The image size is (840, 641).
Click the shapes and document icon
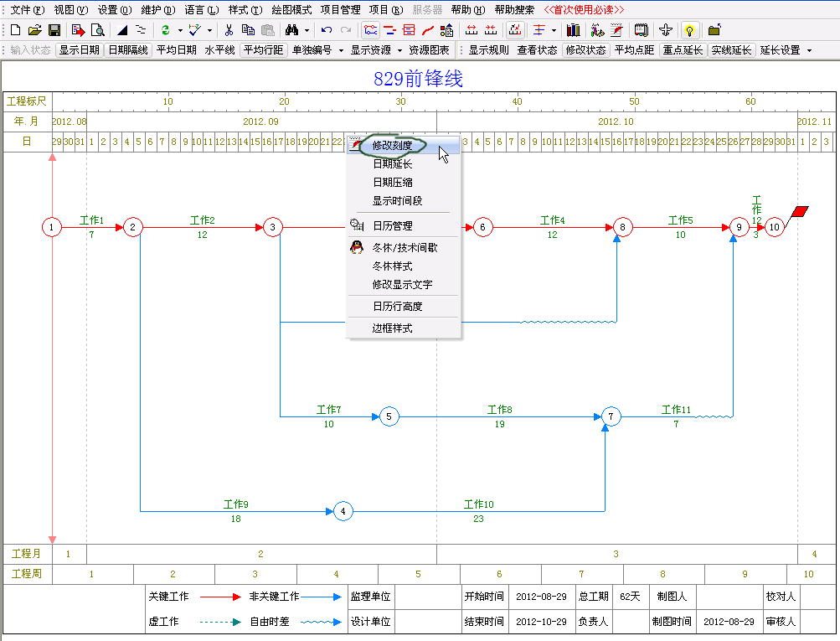point(446,30)
